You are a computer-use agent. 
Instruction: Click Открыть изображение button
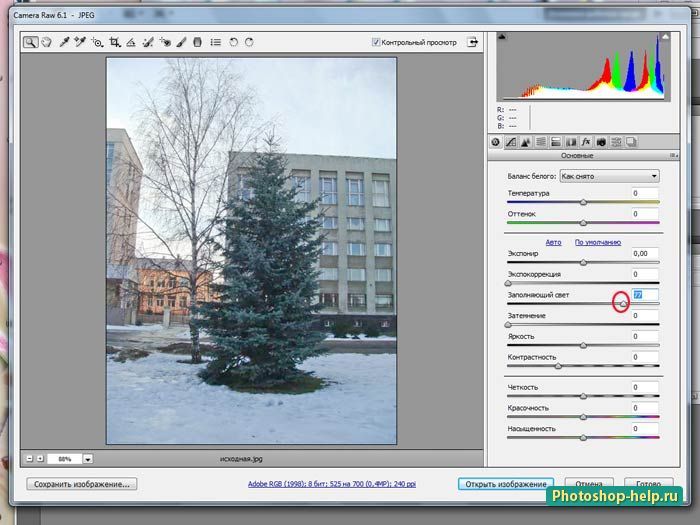tap(506, 484)
